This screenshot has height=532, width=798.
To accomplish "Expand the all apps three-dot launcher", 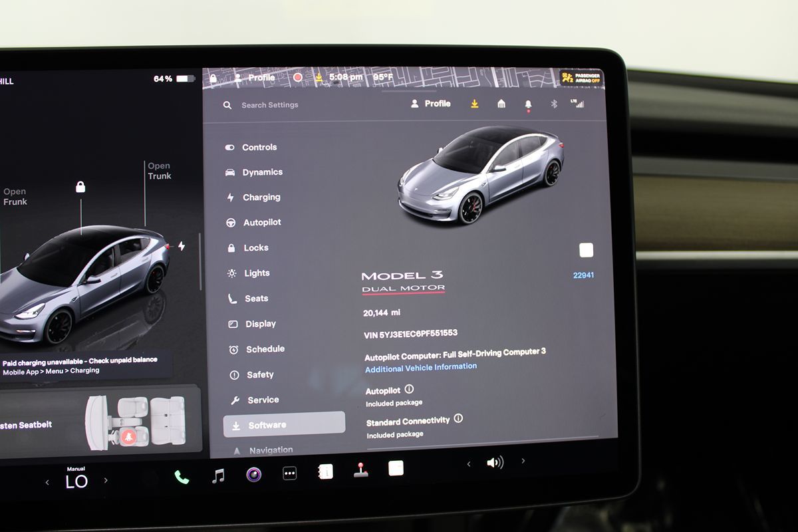I will click(x=289, y=474).
